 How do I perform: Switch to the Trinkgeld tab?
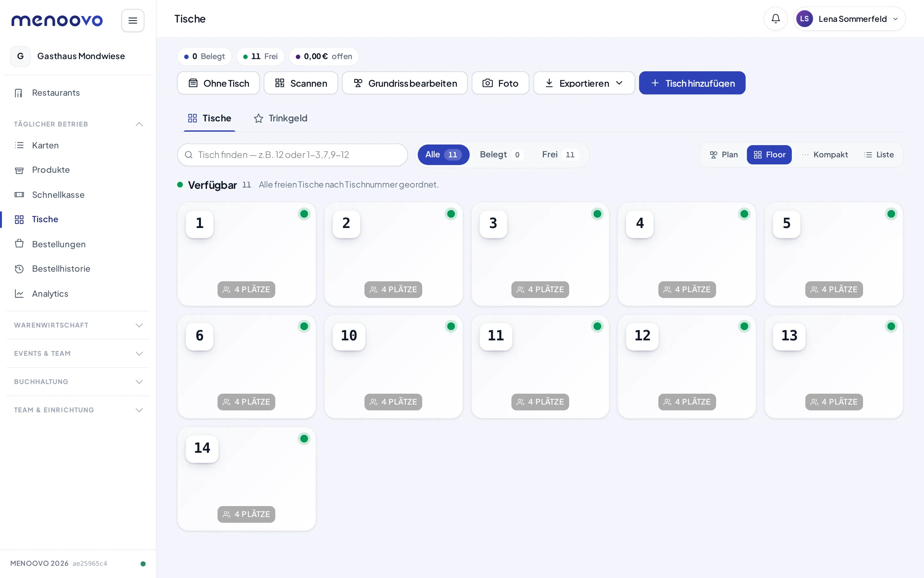[x=281, y=118]
